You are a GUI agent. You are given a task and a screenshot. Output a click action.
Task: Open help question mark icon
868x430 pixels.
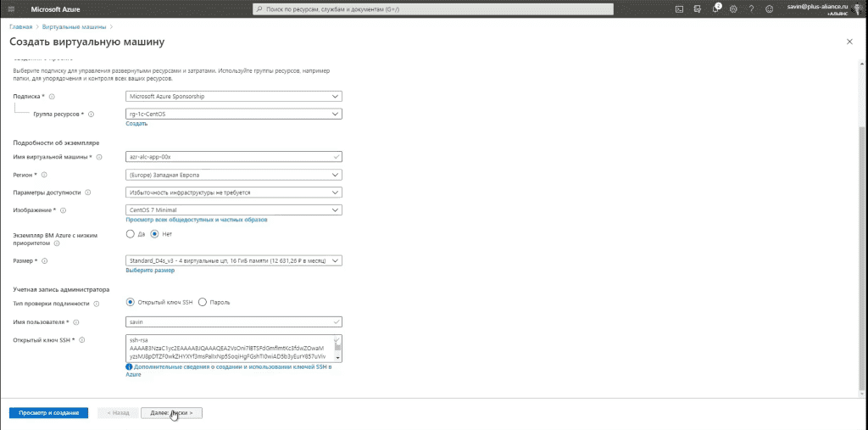(751, 8)
